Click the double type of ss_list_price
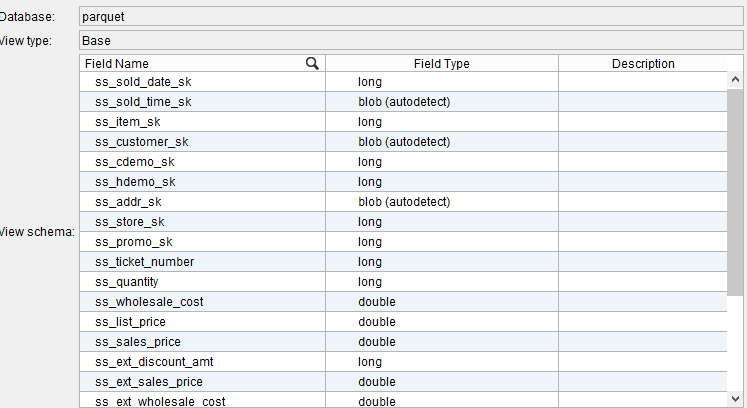The image size is (747, 408). coord(377,322)
